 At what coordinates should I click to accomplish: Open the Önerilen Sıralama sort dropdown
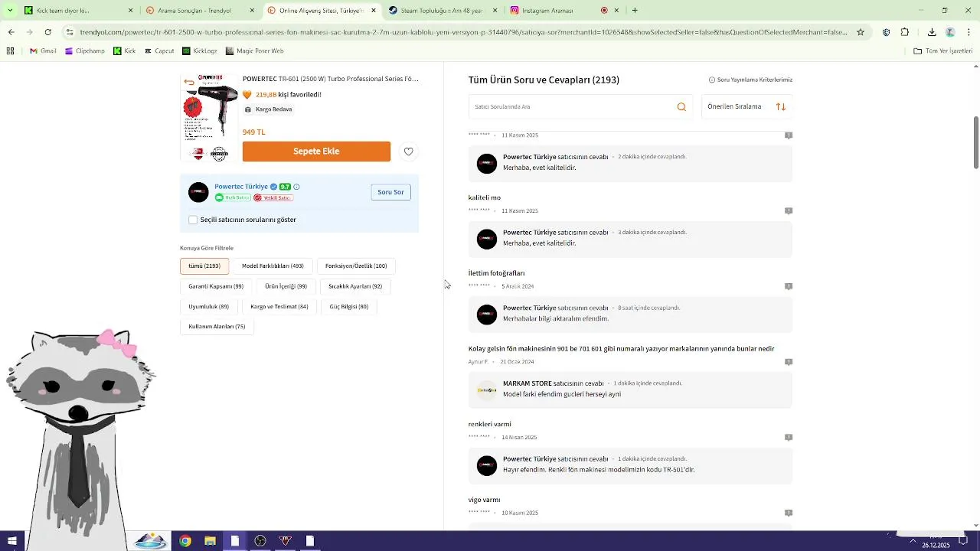coord(746,107)
